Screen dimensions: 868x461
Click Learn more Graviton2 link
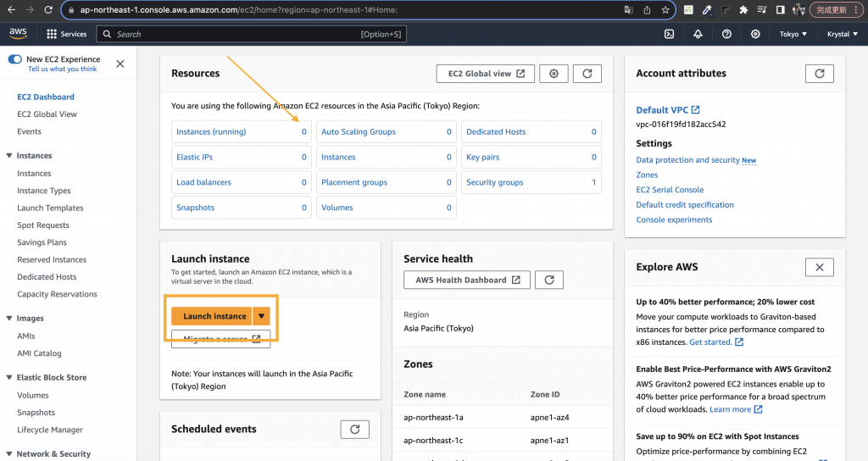click(x=736, y=409)
